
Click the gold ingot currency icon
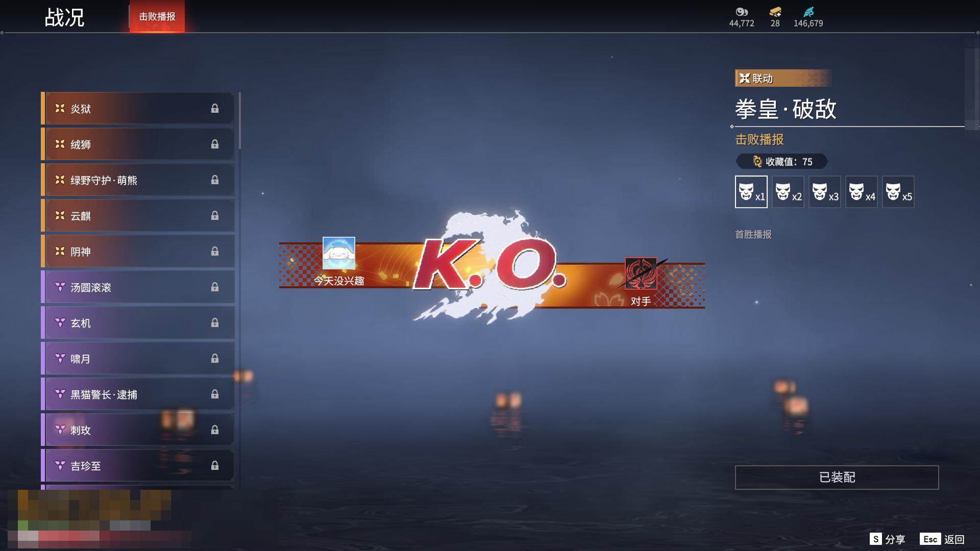(x=775, y=12)
